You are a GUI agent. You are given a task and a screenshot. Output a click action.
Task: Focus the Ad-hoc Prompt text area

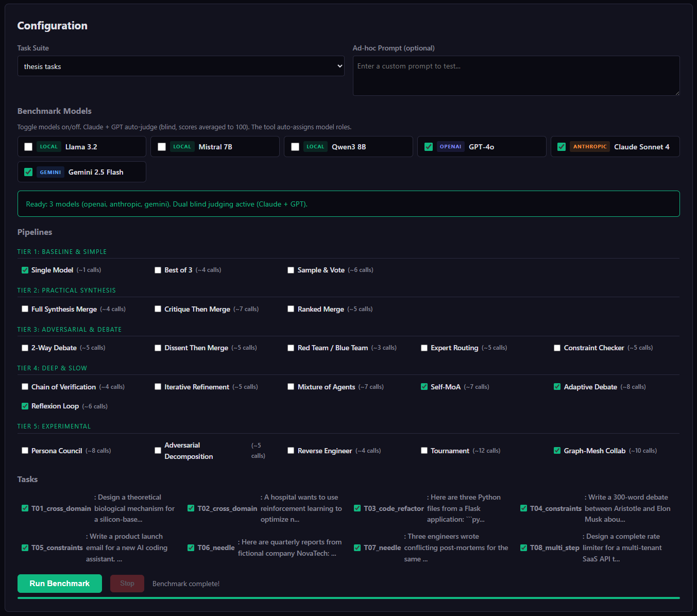coord(516,76)
